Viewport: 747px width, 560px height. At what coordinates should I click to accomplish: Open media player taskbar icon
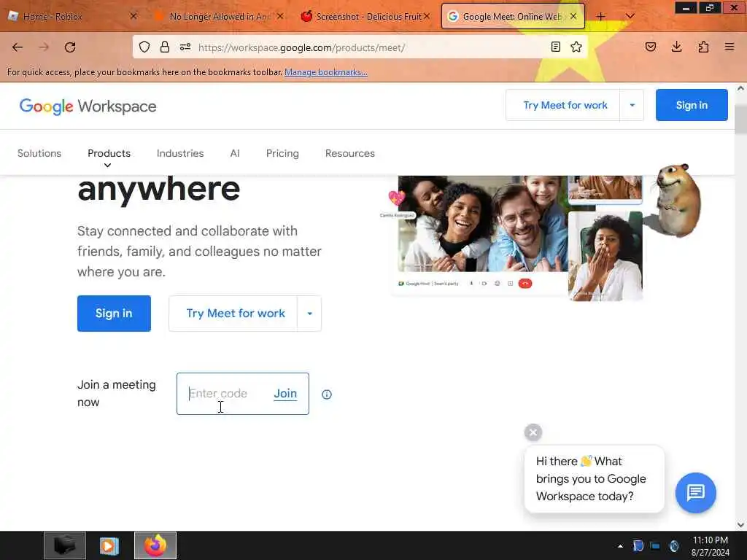(x=109, y=545)
